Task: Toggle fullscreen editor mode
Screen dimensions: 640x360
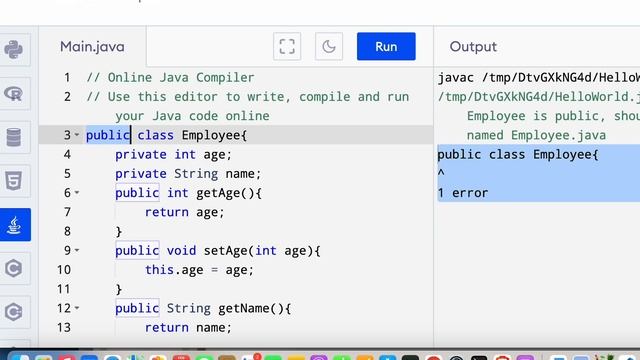Action: (x=287, y=47)
